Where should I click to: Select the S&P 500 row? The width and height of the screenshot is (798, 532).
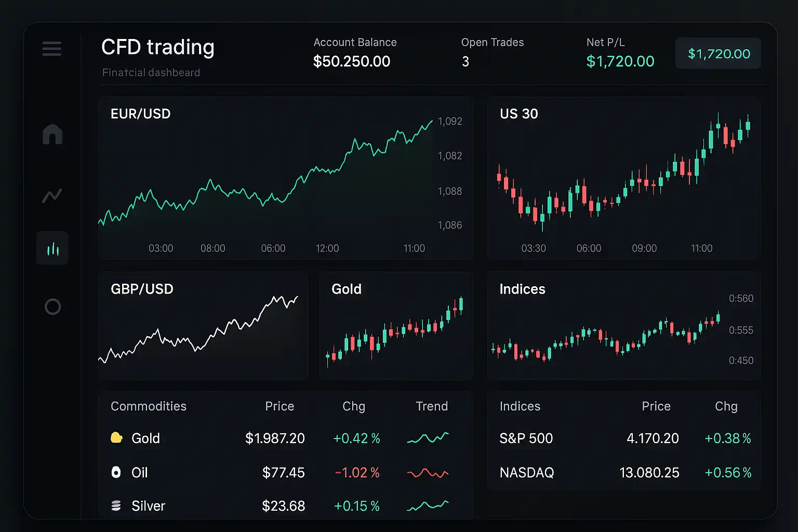[526, 438]
